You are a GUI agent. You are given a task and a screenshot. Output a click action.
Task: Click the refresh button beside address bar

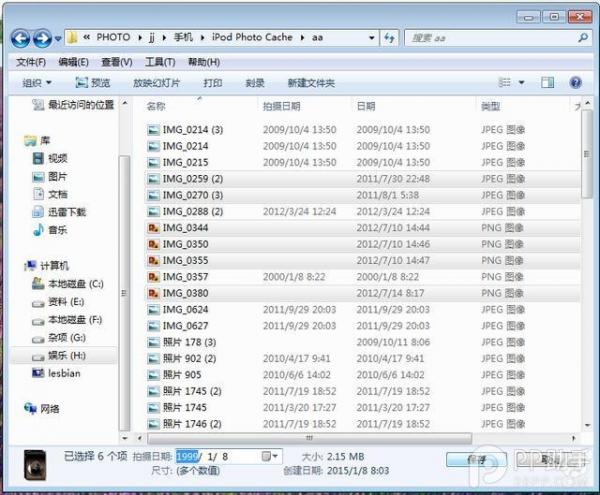391,38
